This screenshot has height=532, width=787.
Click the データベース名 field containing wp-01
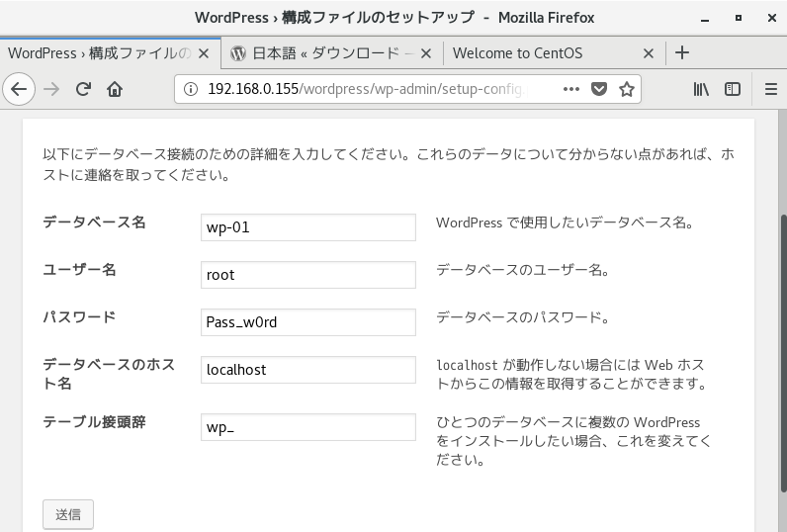308,227
